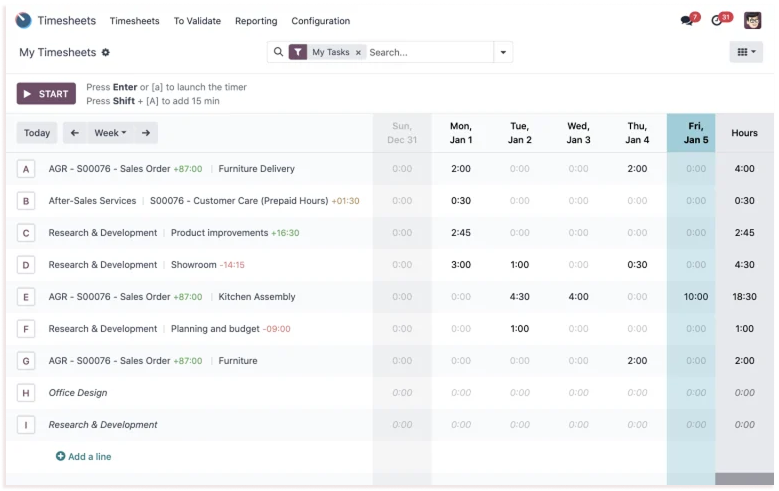The width and height of the screenshot is (779, 491).
Task: Click the Kitchen Assembly task label
Action: (x=257, y=297)
